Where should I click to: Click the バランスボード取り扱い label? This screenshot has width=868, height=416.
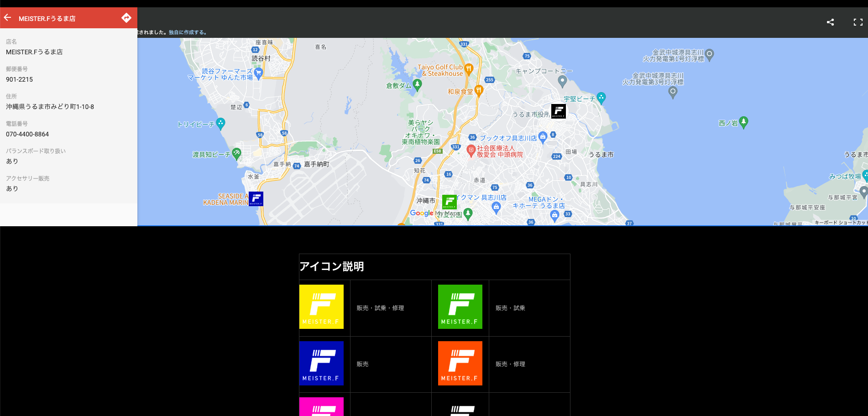click(x=36, y=151)
